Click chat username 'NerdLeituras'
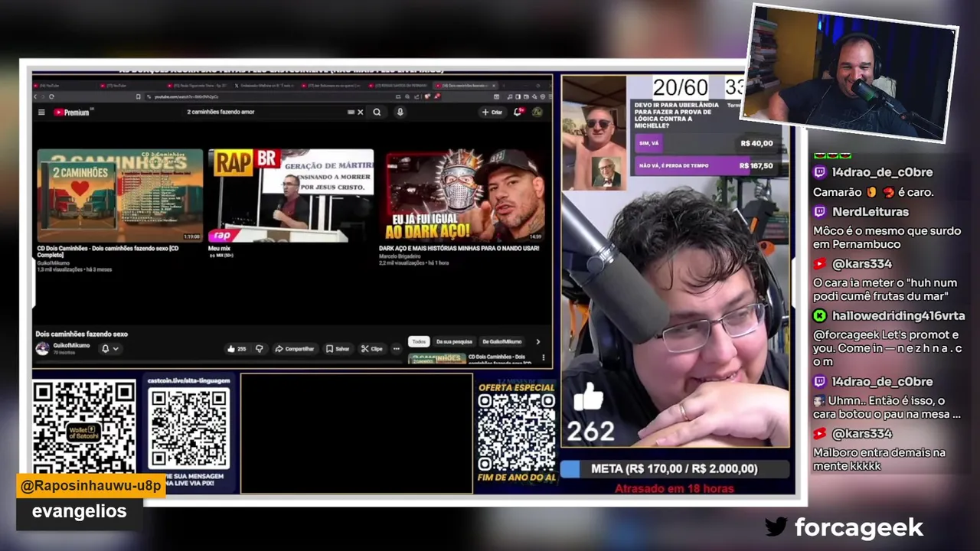This screenshot has height=551, width=980. tap(870, 212)
